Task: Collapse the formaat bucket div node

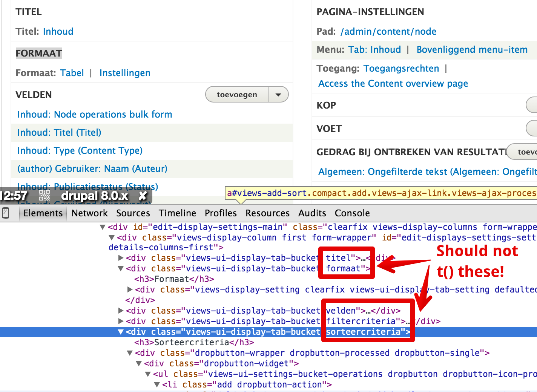Action: click(x=121, y=269)
